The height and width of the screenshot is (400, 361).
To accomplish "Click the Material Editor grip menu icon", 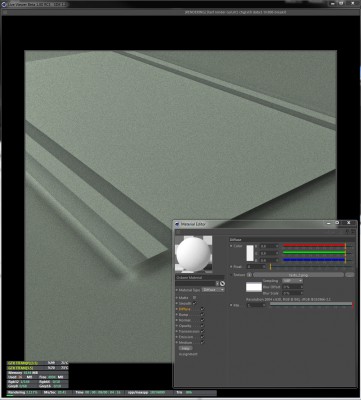I will (x=178, y=232).
